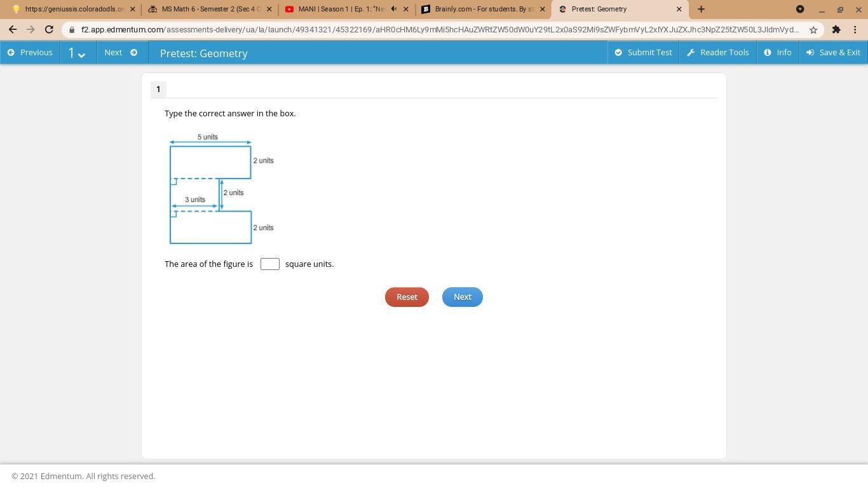Viewport: 868px width, 488px height.
Task: Go to the Previous question
Action: [x=30, y=53]
